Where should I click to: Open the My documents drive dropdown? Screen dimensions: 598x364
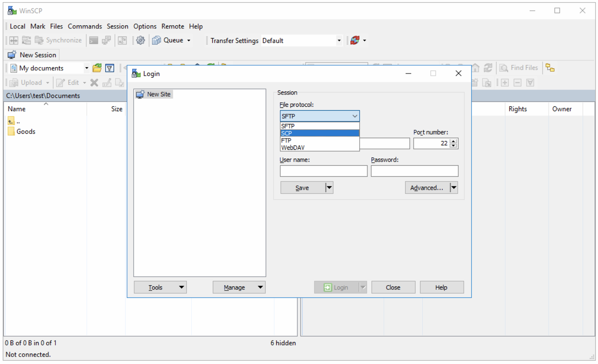(x=86, y=68)
